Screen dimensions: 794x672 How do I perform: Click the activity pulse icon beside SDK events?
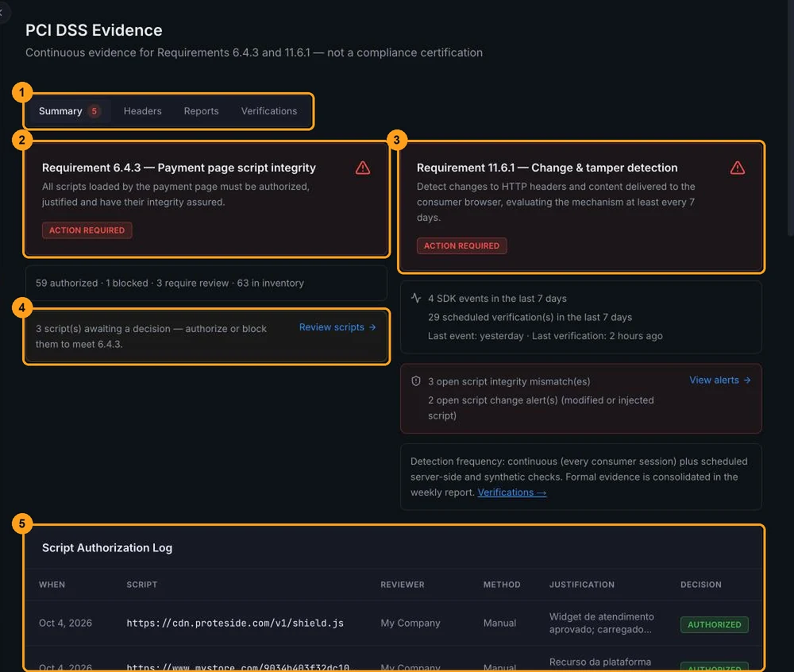[x=416, y=298]
